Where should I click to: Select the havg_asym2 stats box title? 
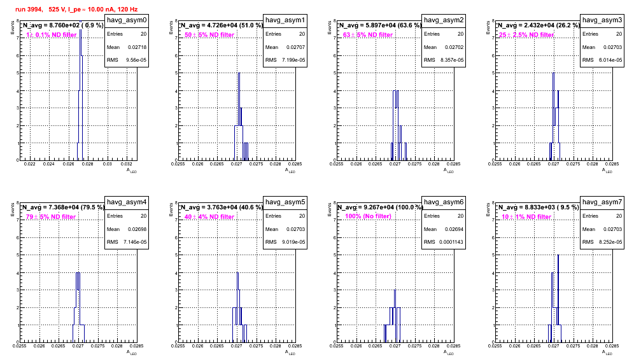point(444,20)
